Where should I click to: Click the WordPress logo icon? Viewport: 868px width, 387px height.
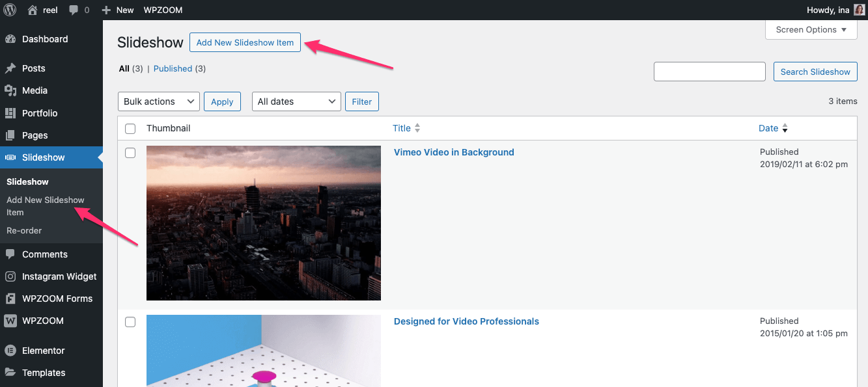click(10, 10)
